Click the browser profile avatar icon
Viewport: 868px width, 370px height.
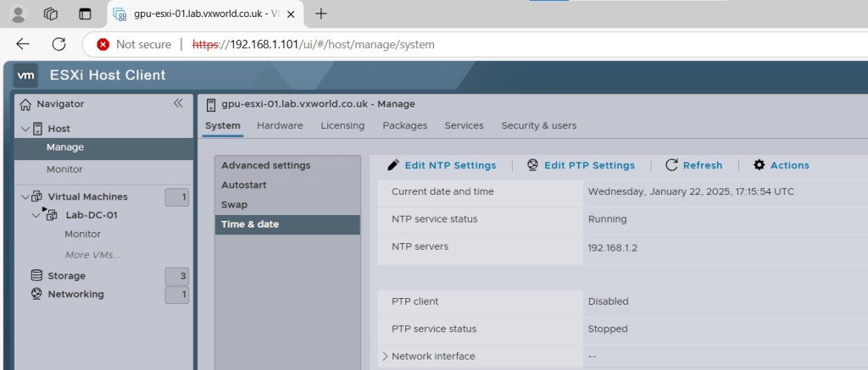click(18, 14)
